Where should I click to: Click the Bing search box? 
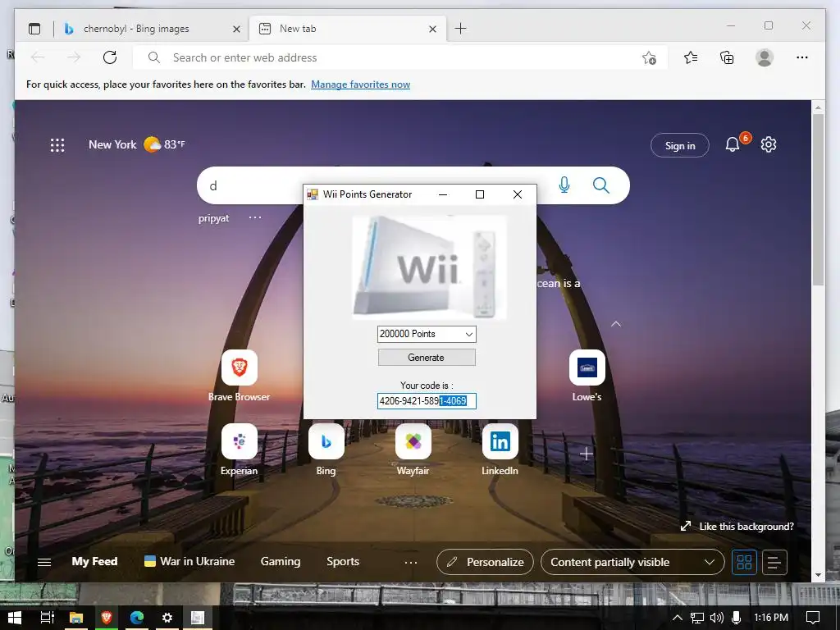413,185
